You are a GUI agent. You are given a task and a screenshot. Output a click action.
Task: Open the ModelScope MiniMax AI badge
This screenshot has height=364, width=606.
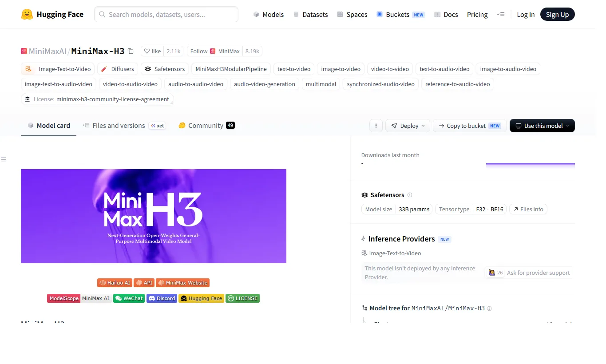[79, 298]
